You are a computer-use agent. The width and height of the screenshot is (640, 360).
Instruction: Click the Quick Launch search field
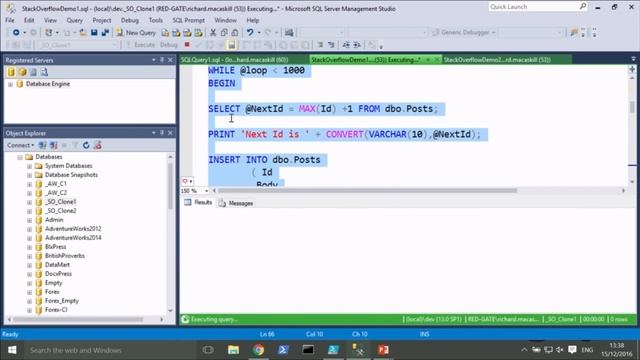tap(533, 7)
